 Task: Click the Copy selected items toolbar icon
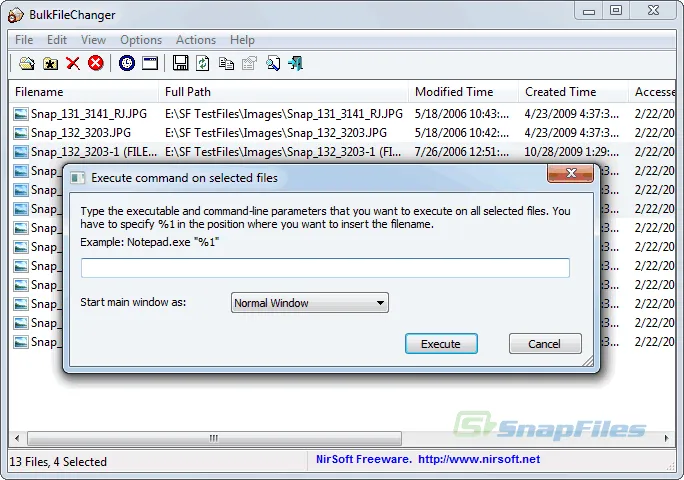[x=226, y=64]
